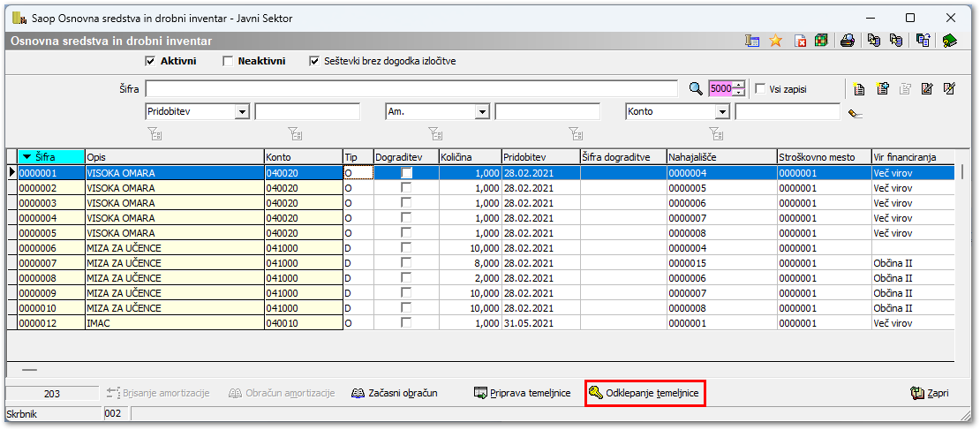This screenshot has width=980, height=430.
Task: Click the 203 record count in status area
Action: point(52,394)
